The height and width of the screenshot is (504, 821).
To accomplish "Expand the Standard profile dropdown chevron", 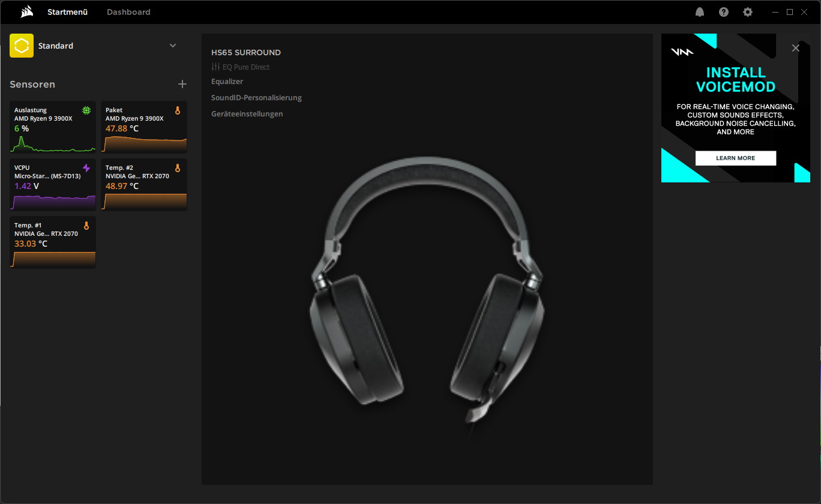I will (173, 46).
